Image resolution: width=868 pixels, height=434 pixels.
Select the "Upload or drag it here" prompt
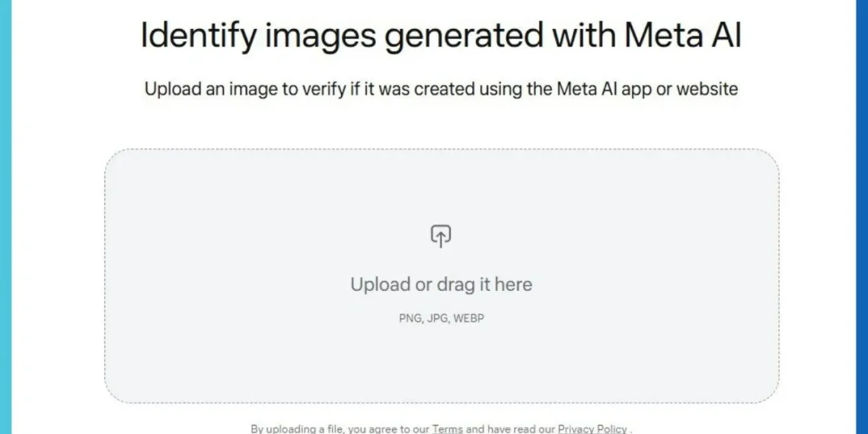[441, 285]
